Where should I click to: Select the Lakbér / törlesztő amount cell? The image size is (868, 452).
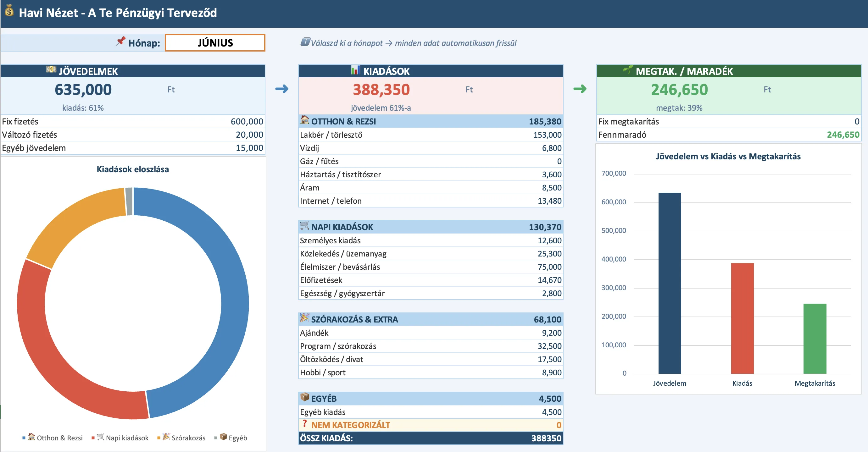[x=547, y=135]
